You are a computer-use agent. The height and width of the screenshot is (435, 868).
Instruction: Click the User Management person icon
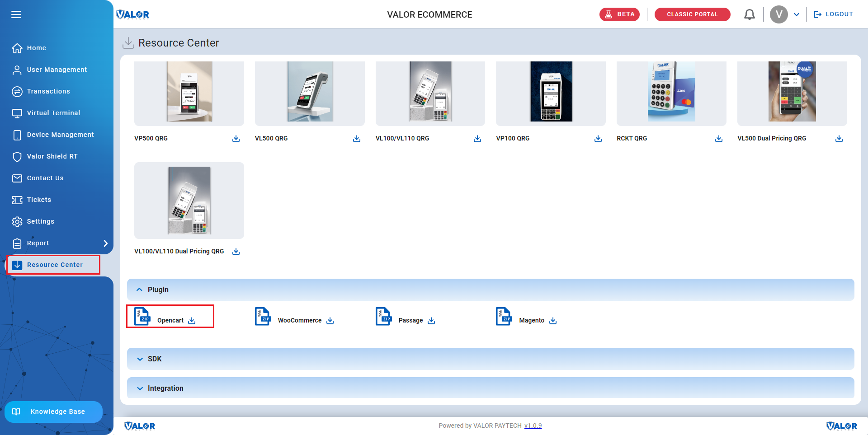click(x=17, y=70)
